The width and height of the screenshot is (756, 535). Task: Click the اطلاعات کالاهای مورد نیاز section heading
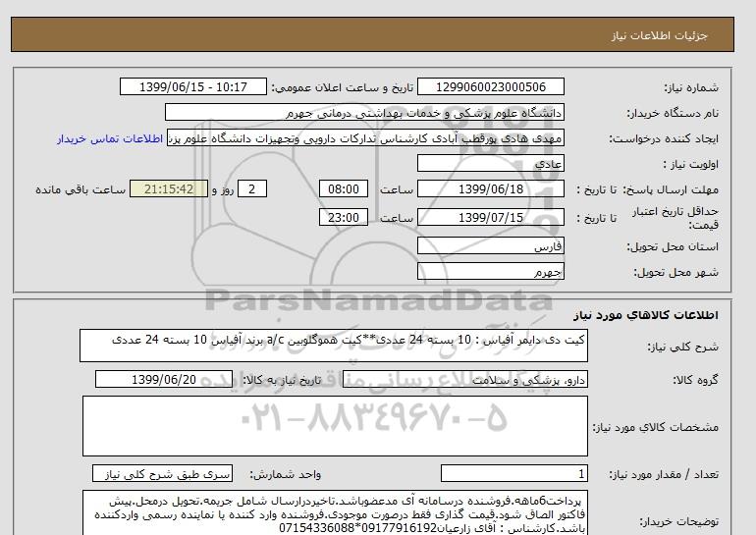(646, 315)
